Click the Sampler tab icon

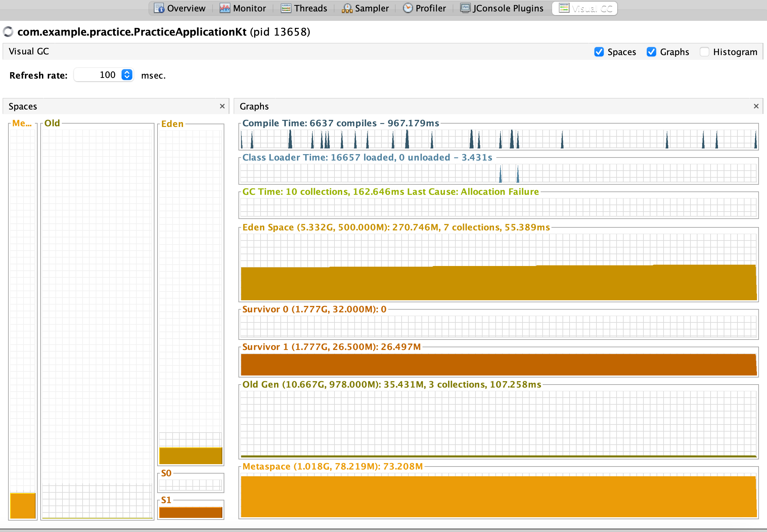[347, 8]
